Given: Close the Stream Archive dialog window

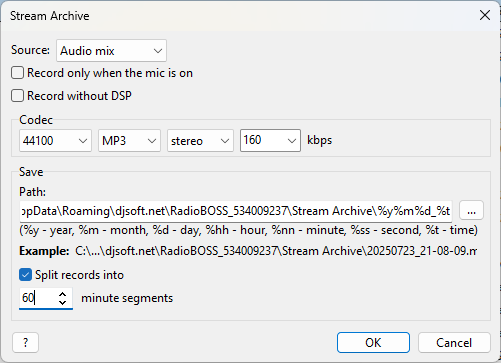Looking at the screenshot, I should 485,15.
